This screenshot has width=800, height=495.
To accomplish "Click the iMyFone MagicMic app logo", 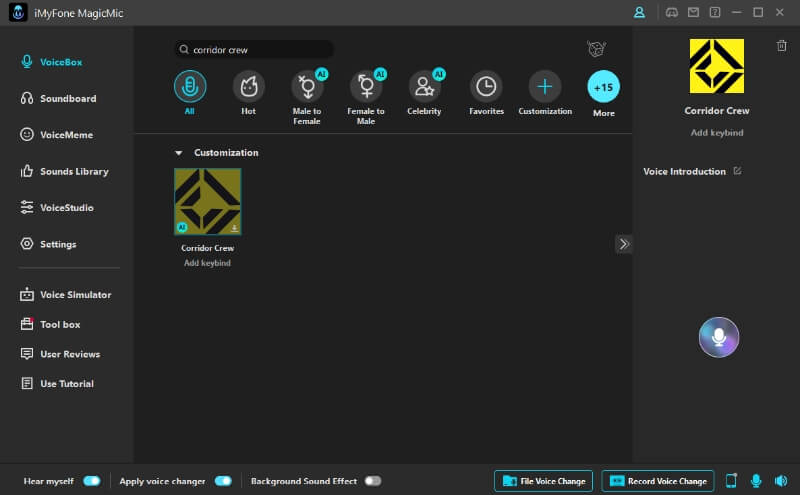I will coord(18,13).
